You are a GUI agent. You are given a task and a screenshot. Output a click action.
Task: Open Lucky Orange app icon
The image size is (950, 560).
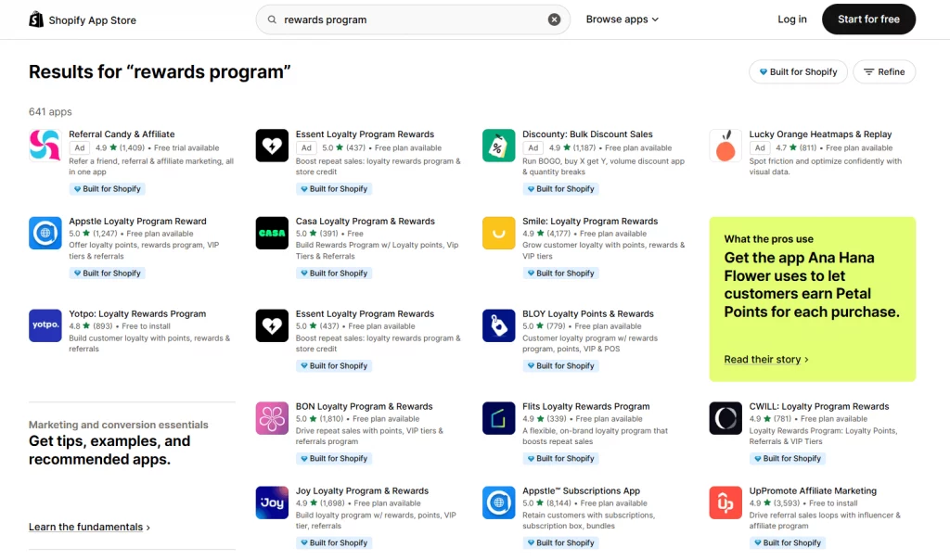[x=725, y=146]
